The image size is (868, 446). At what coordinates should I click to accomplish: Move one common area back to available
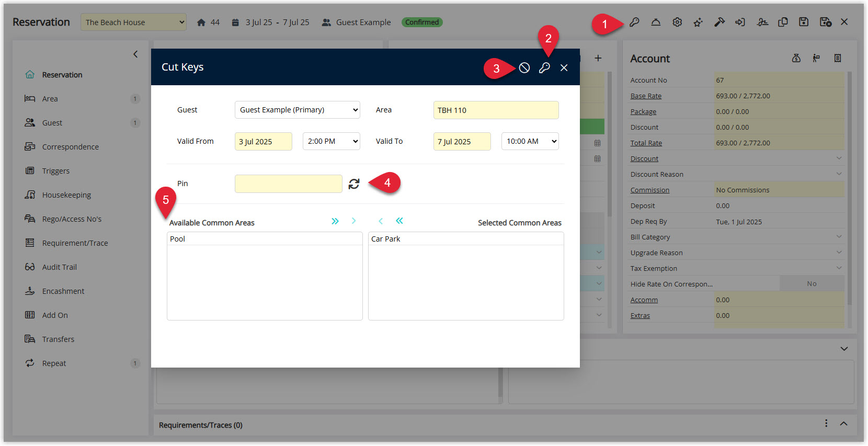[381, 221]
